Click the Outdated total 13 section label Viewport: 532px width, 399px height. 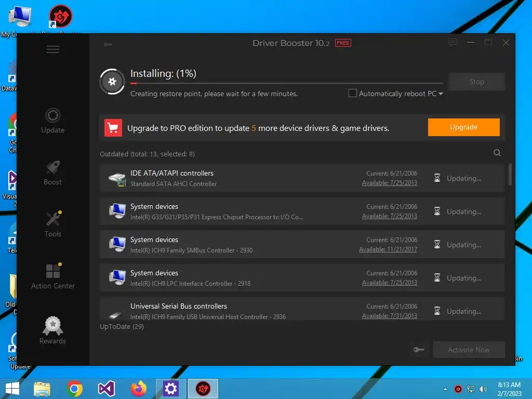tap(147, 154)
